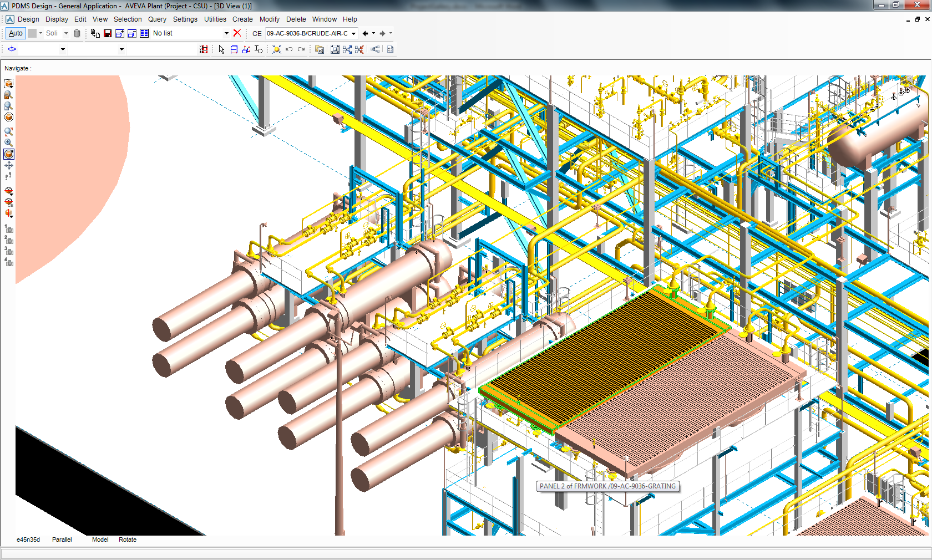This screenshot has height=560, width=932.
Task: Click the saved view camera 2 icon
Action: 9,240
